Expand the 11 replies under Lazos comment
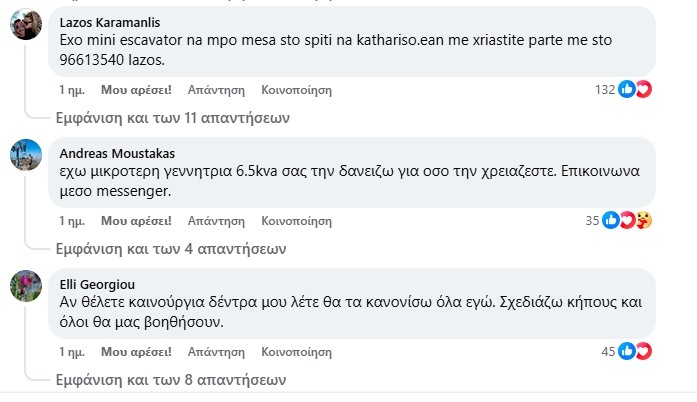The height and width of the screenshot is (402, 697). click(x=172, y=118)
